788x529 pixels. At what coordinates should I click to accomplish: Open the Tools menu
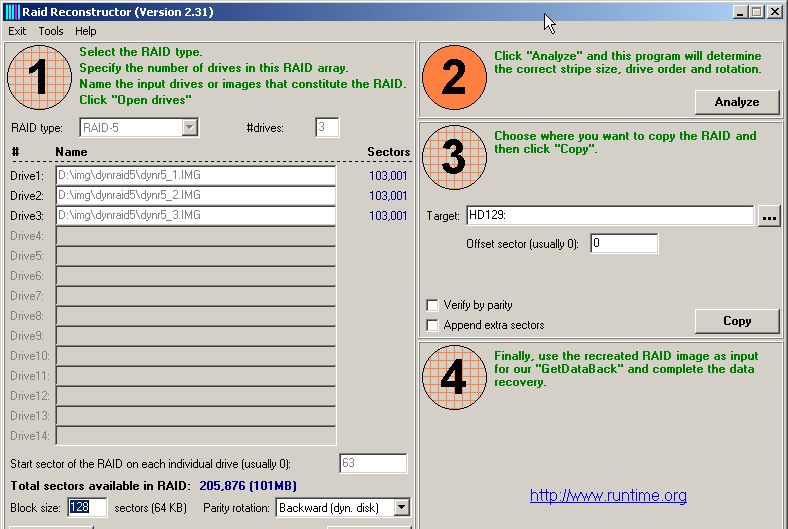pyautogui.click(x=51, y=31)
